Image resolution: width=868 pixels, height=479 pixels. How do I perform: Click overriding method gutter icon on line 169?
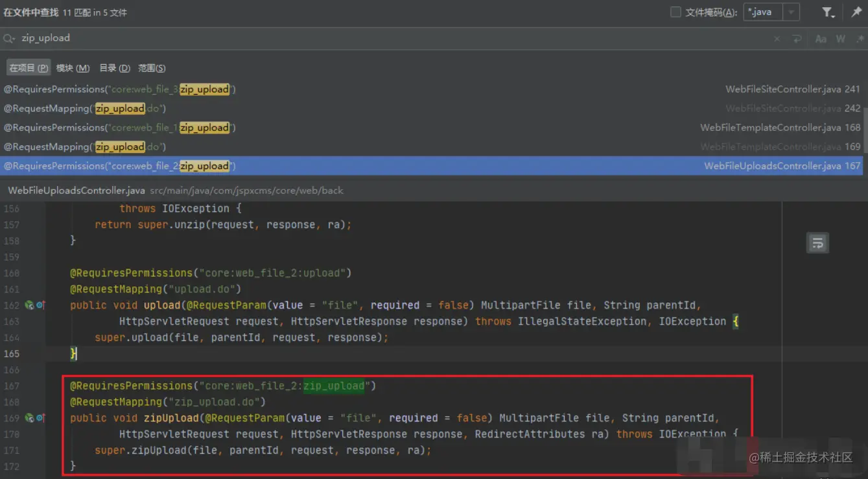(41, 418)
